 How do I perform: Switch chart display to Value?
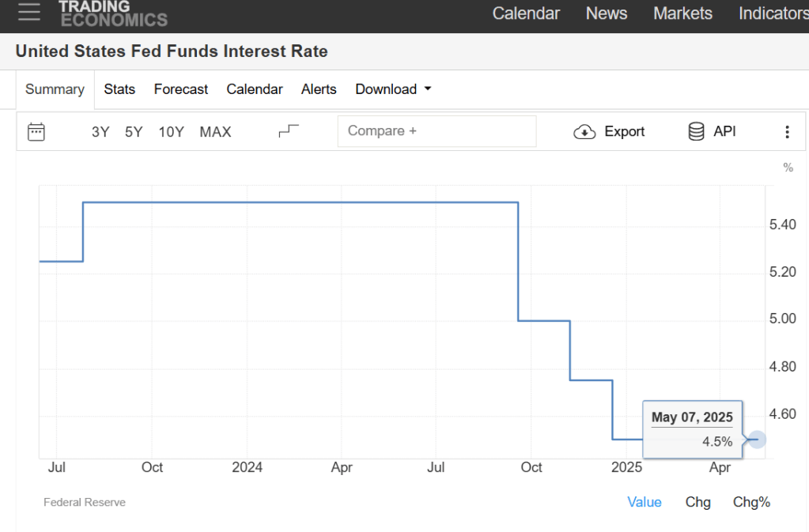[645, 502]
